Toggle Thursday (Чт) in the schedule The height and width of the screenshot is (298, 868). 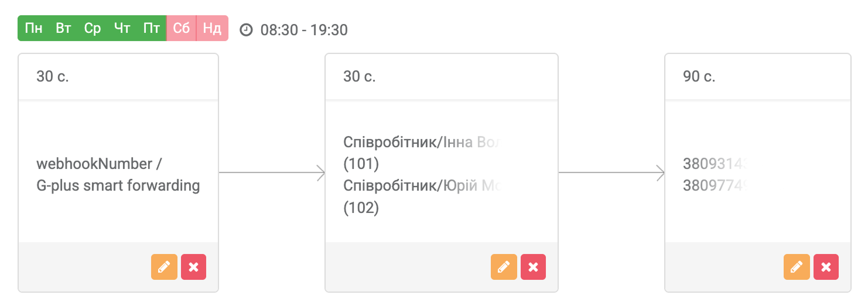[x=122, y=28]
